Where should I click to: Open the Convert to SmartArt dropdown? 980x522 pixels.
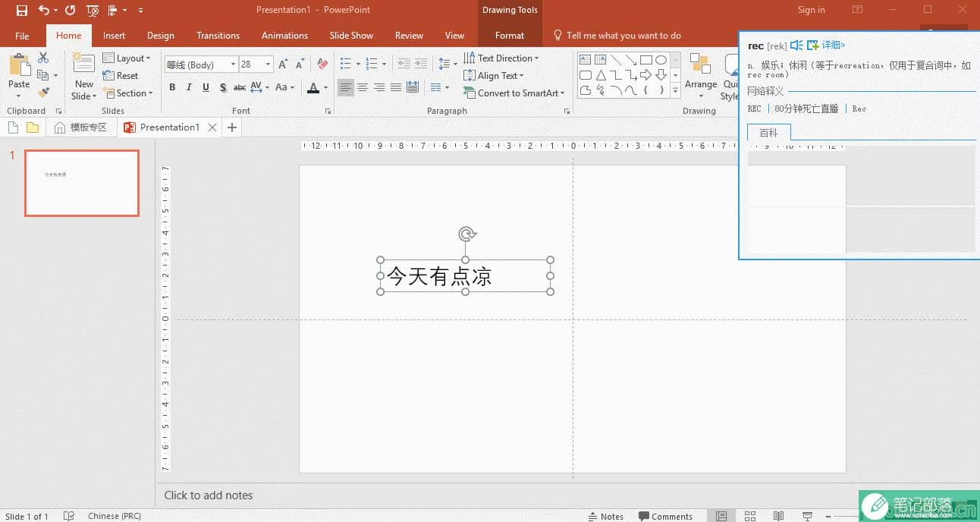click(x=514, y=93)
